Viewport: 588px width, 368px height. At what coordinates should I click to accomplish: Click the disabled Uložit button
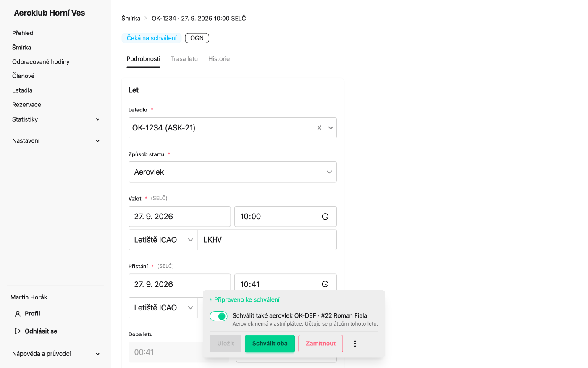tap(226, 344)
